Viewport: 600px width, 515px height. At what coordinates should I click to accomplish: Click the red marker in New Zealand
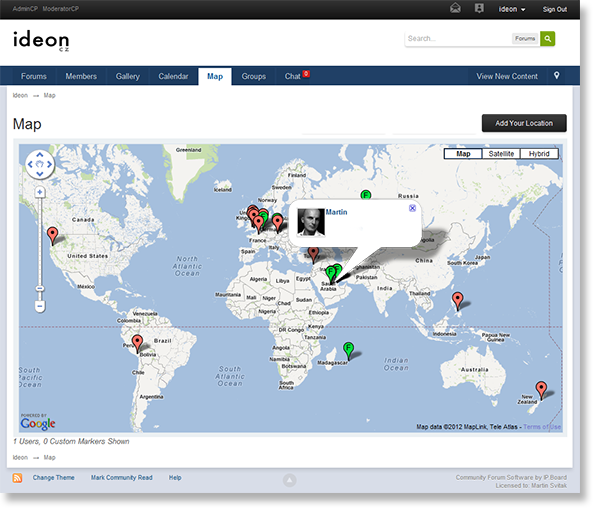pos(541,389)
